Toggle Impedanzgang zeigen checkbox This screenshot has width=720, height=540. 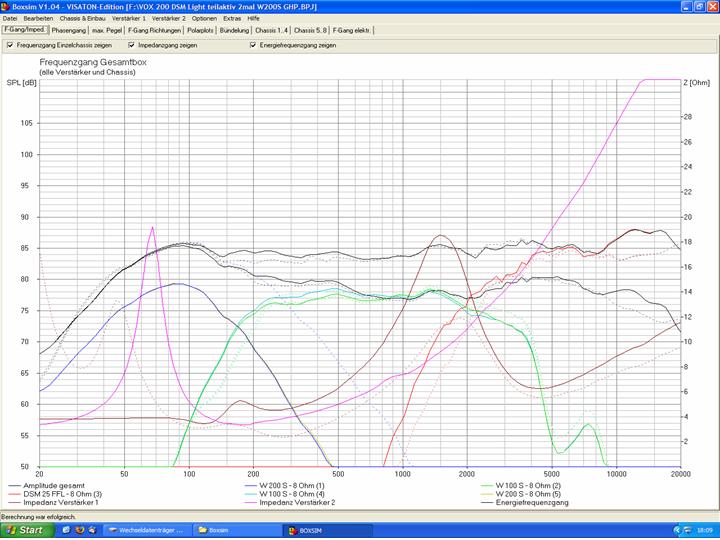coord(131,45)
